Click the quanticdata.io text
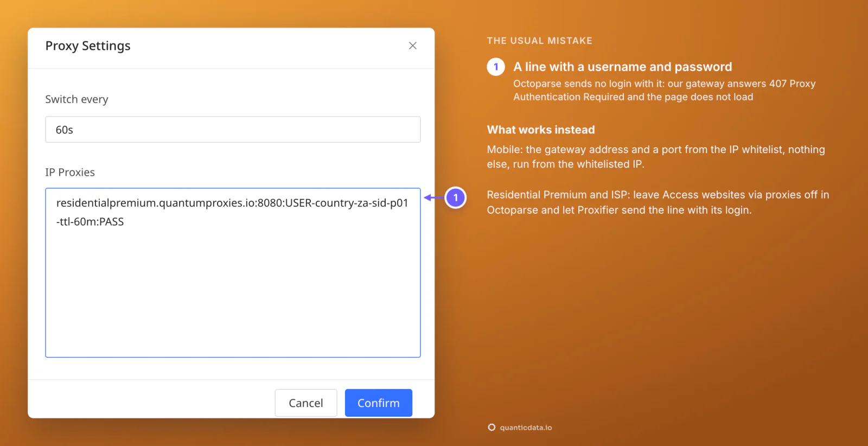868x446 pixels. tap(526, 428)
